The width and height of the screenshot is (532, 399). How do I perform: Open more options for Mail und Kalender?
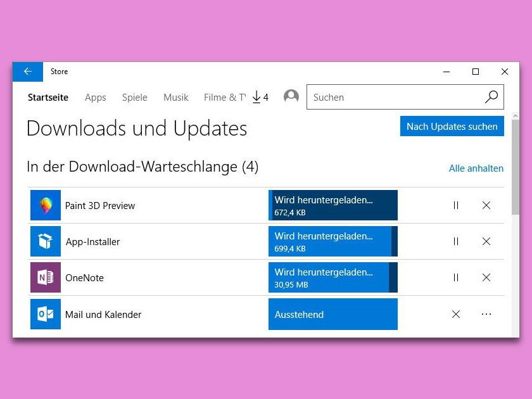click(486, 314)
